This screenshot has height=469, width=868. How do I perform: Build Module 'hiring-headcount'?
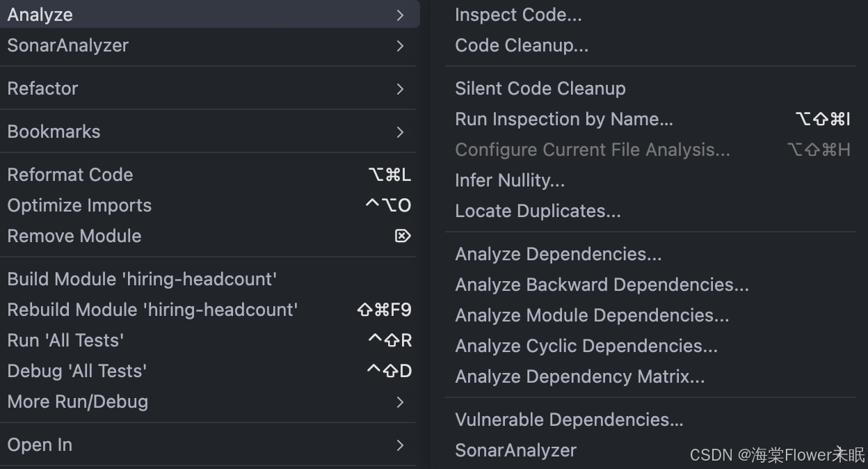click(x=142, y=280)
